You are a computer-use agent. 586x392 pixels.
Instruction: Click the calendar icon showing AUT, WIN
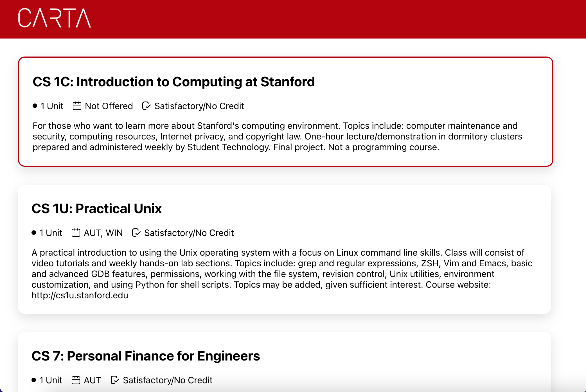coord(76,233)
